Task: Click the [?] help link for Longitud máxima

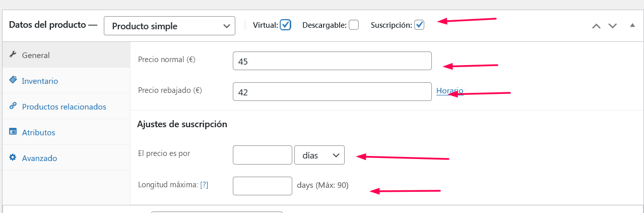Action: [204, 185]
